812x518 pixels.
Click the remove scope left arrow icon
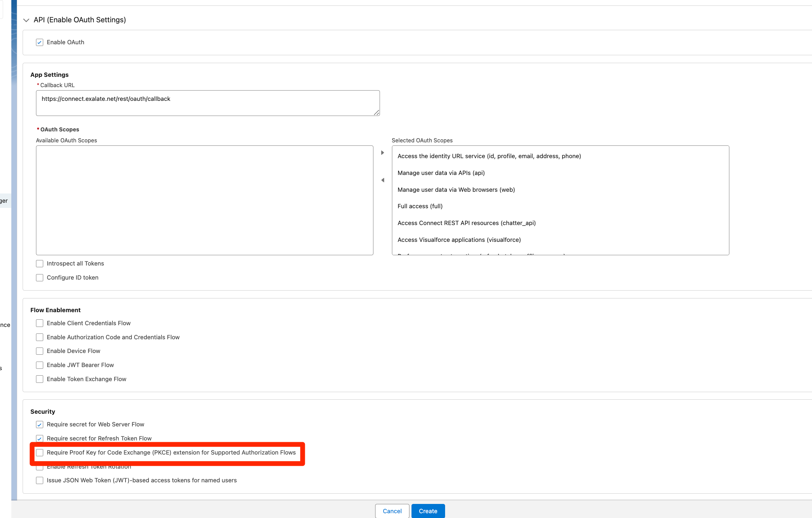tap(382, 180)
